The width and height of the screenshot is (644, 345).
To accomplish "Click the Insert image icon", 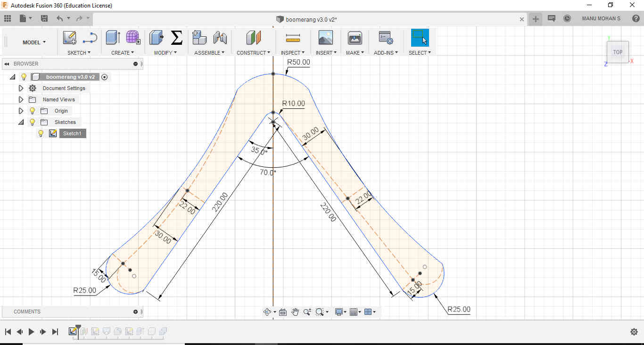I will click(x=326, y=38).
